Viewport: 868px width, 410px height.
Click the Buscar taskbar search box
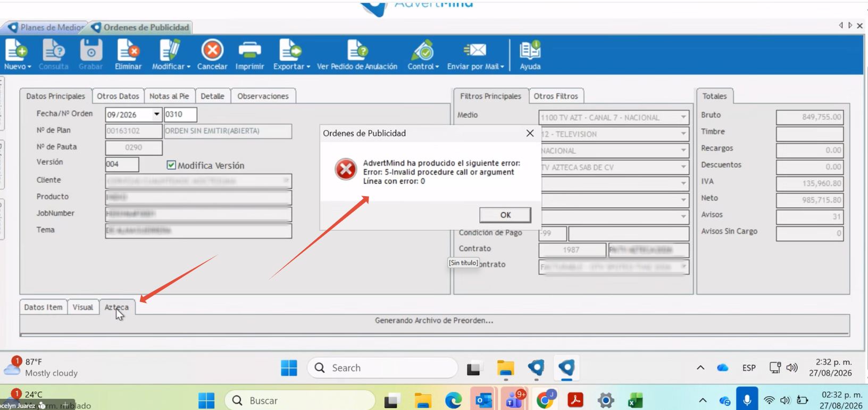pyautogui.click(x=300, y=400)
